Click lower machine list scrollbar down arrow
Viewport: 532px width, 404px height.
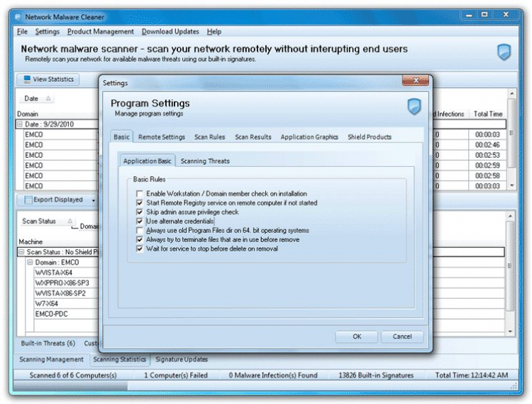point(510,332)
